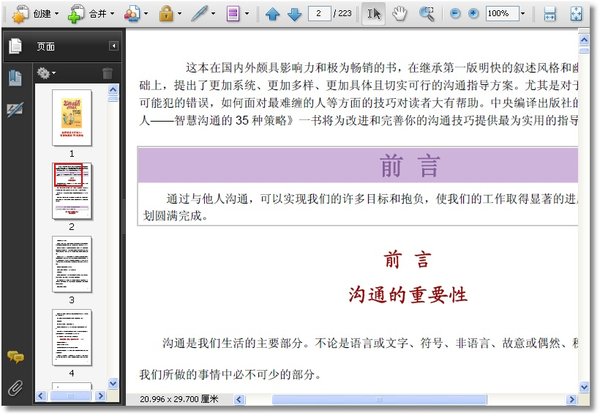Click the sign pen icon

tap(199, 14)
